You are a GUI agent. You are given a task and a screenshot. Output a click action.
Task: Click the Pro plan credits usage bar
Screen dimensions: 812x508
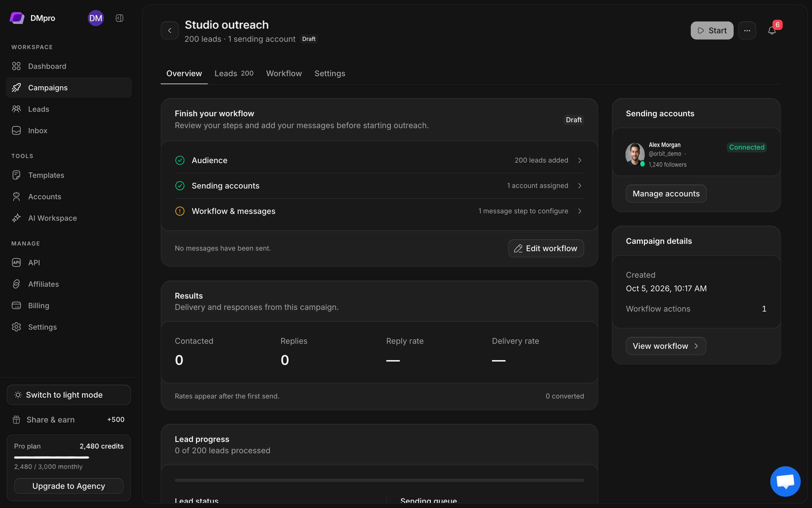[x=69, y=457]
